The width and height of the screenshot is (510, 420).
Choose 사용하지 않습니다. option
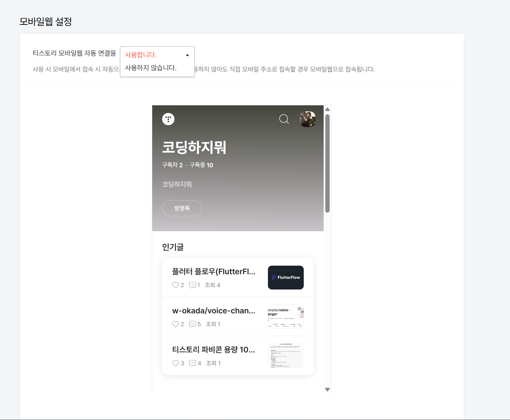[x=151, y=68]
